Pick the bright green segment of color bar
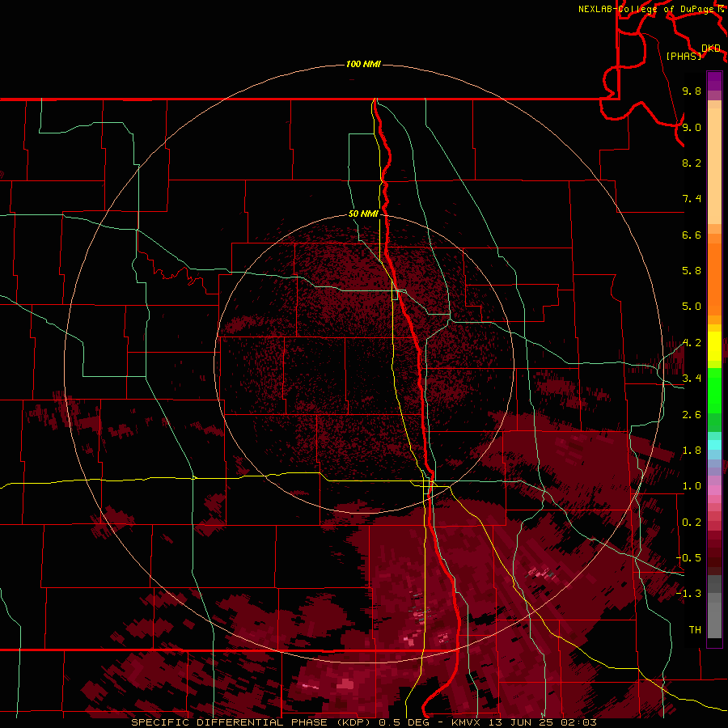 point(714,390)
